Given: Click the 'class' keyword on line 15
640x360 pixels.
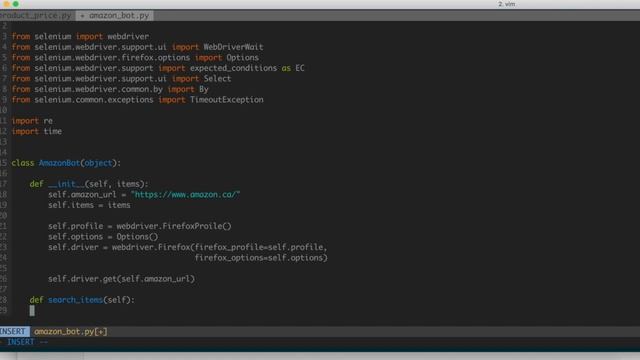Looking at the screenshot, I should tap(23, 163).
